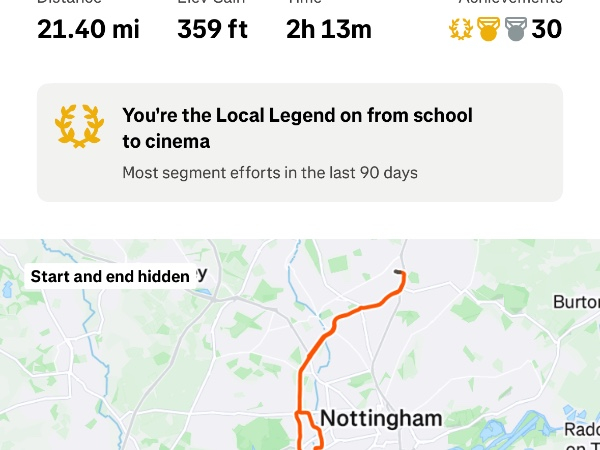Tap the Burton place label on the map
Image resolution: width=600 pixels, height=450 pixels.
click(x=576, y=302)
